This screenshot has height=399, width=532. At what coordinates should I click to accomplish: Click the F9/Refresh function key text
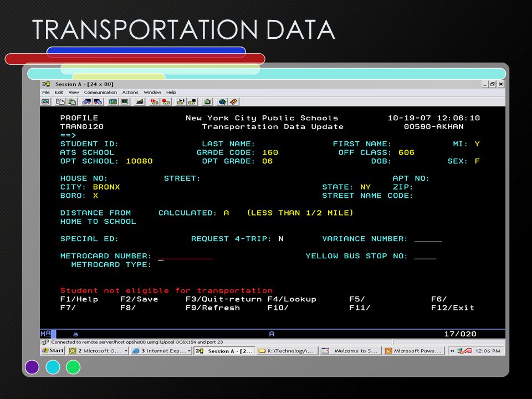213,308
